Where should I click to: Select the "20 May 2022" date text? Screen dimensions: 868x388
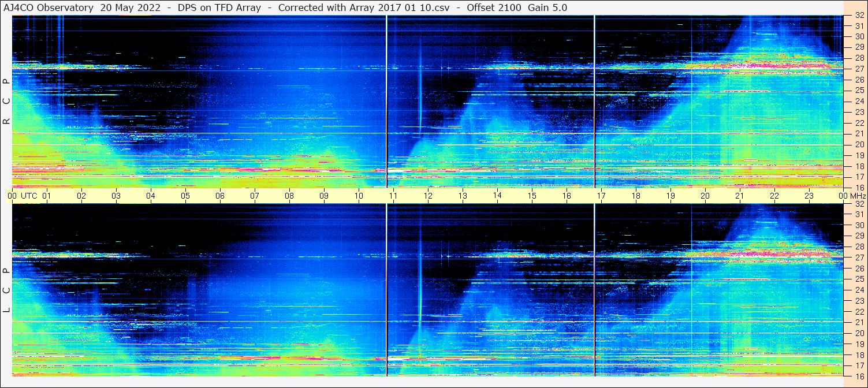[x=131, y=8]
